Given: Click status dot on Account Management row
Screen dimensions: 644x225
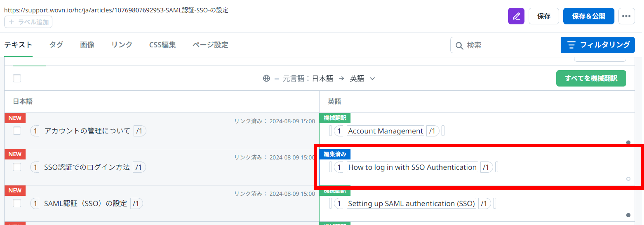Looking at the screenshot, I should tap(628, 143).
